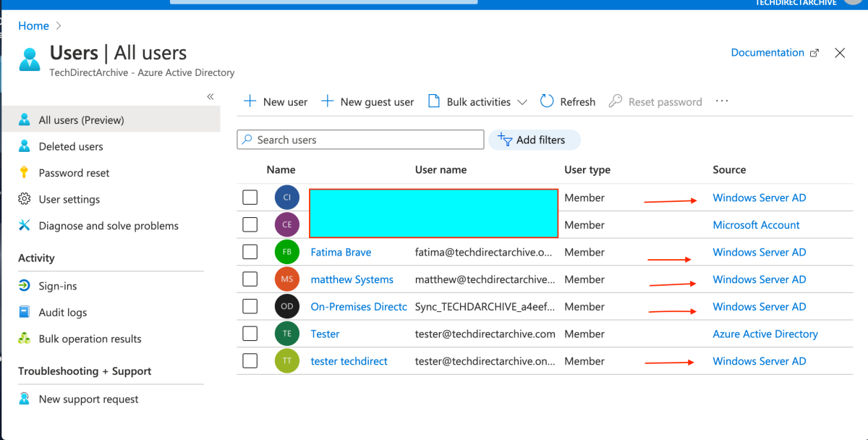Click fatima@techdirectarchive email cell
This screenshot has width=868, height=440.
485,253
